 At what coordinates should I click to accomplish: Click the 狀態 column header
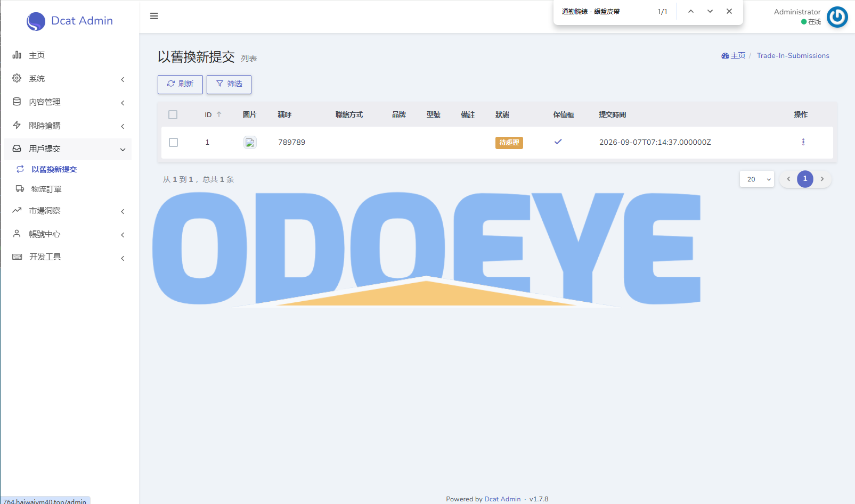[x=502, y=114]
